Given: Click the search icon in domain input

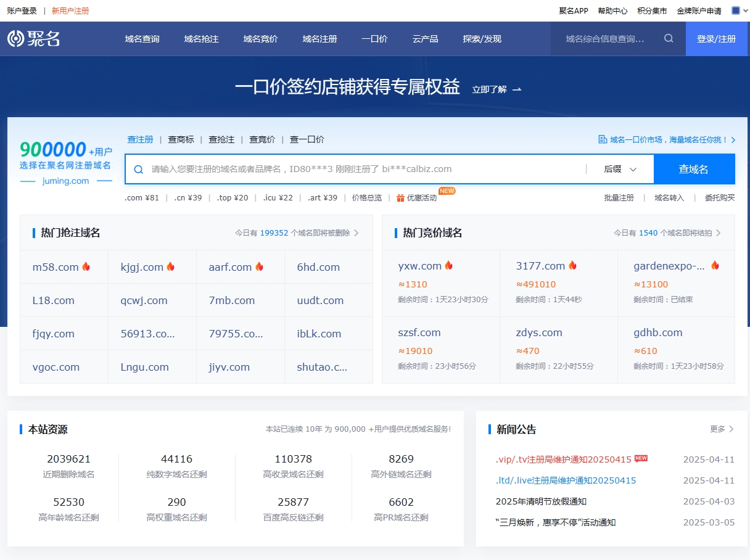Looking at the screenshot, I should [139, 169].
